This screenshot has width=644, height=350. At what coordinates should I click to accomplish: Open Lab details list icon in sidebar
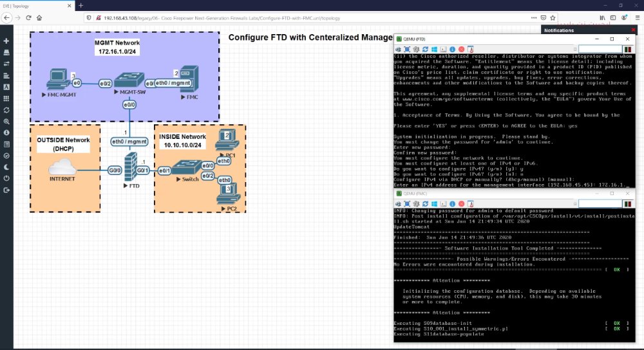pos(6,144)
